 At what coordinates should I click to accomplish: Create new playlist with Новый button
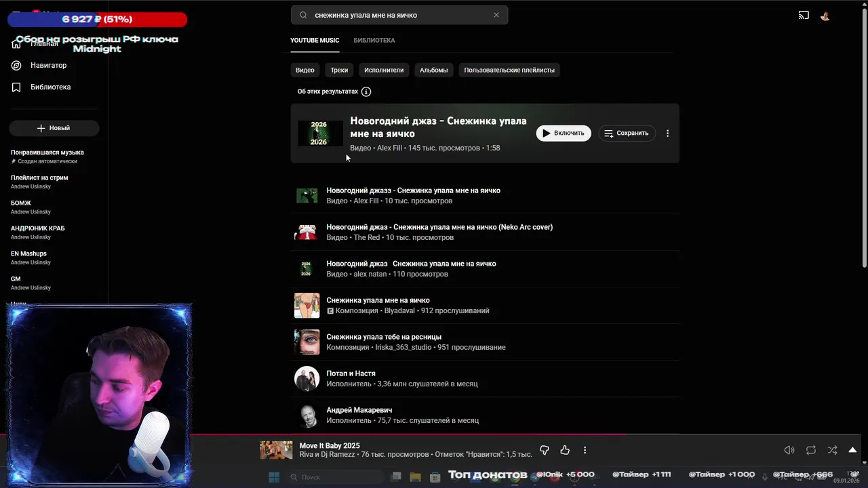point(54,128)
